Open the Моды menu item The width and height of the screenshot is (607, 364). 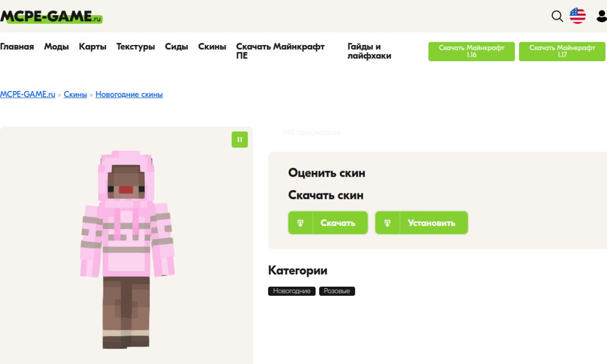click(x=56, y=46)
